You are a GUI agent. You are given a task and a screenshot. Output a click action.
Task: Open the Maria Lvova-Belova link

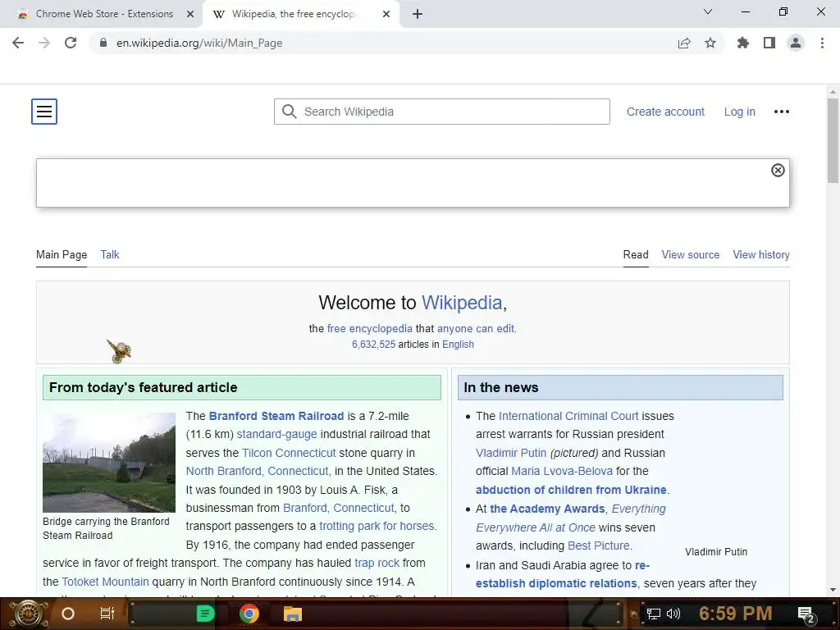click(561, 471)
